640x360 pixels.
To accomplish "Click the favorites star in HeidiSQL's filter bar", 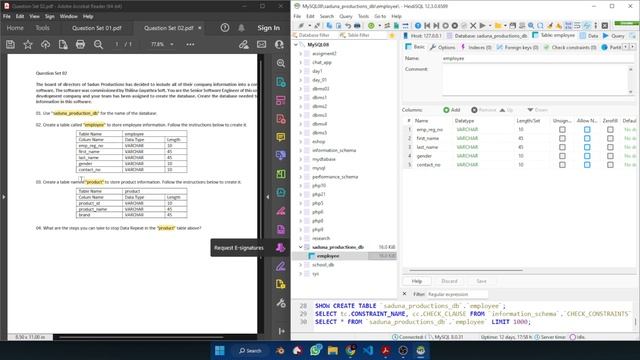I will (392, 36).
